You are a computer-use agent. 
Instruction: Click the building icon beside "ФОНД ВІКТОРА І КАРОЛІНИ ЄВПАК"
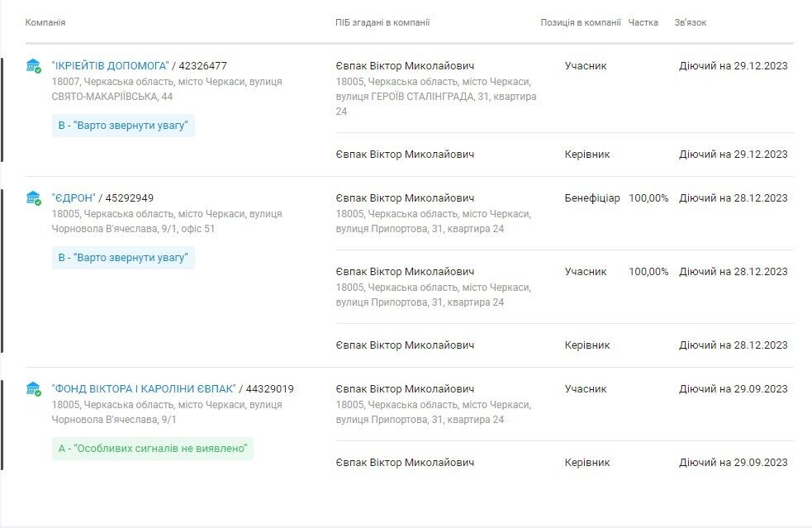coord(33,388)
